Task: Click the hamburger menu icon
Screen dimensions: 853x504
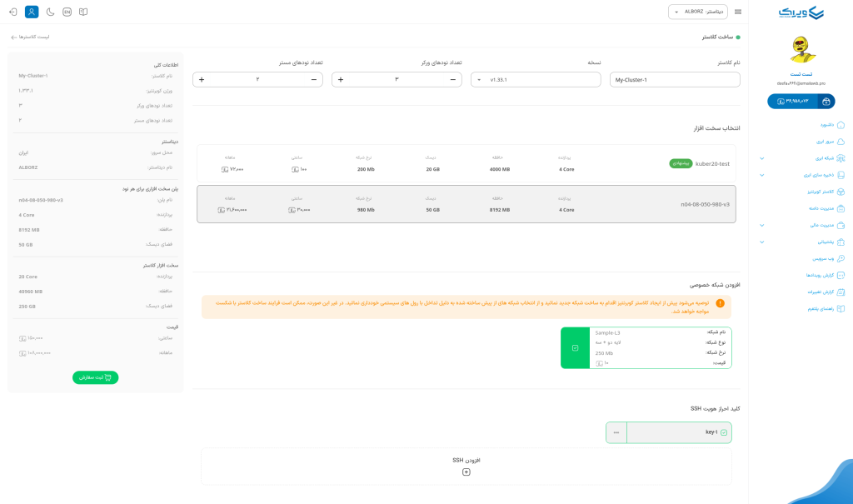Action: click(x=738, y=12)
